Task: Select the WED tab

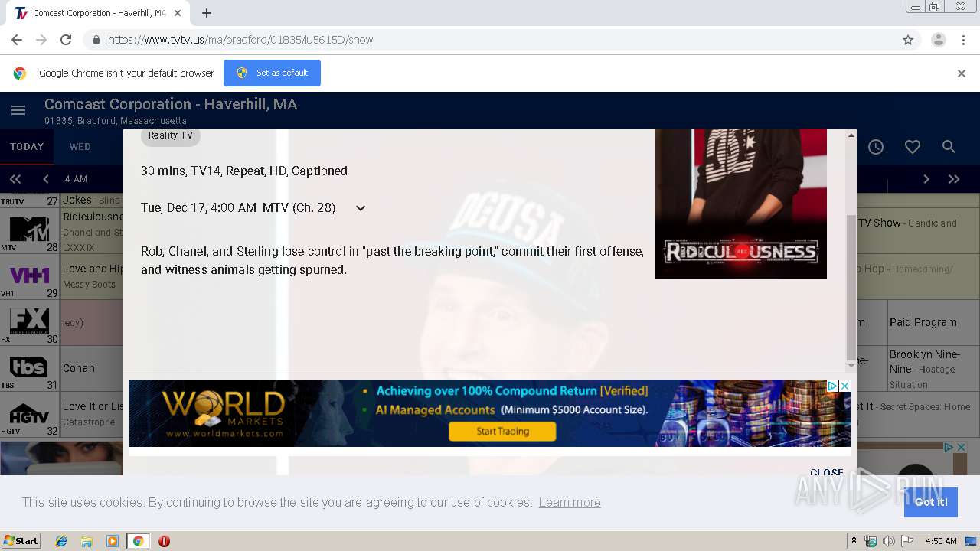Action: (80, 146)
